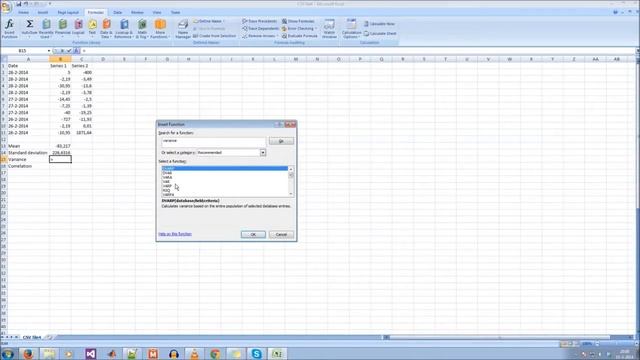Click OK in the Insert Function dialog
This screenshot has height=360, width=640.
click(253, 235)
